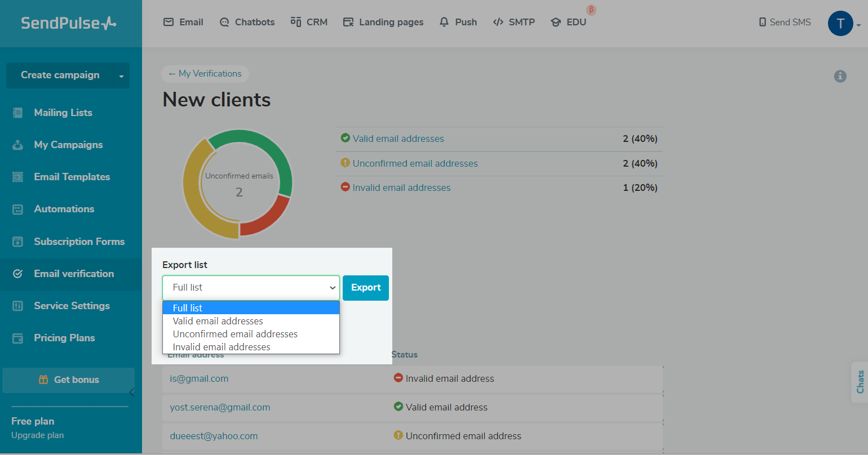Image resolution: width=868 pixels, height=455 pixels.
Task: Open the Mailing Lists sidebar icon
Action: [x=18, y=113]
